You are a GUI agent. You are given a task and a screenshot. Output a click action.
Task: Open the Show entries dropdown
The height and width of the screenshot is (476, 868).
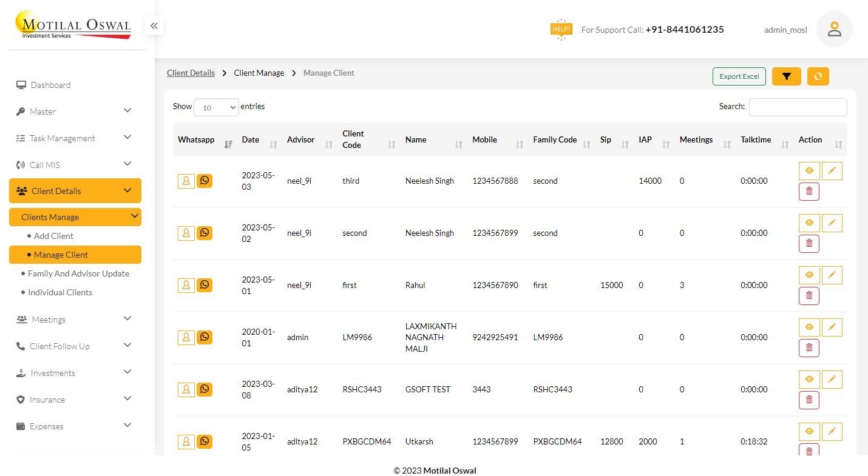[216, 107]
